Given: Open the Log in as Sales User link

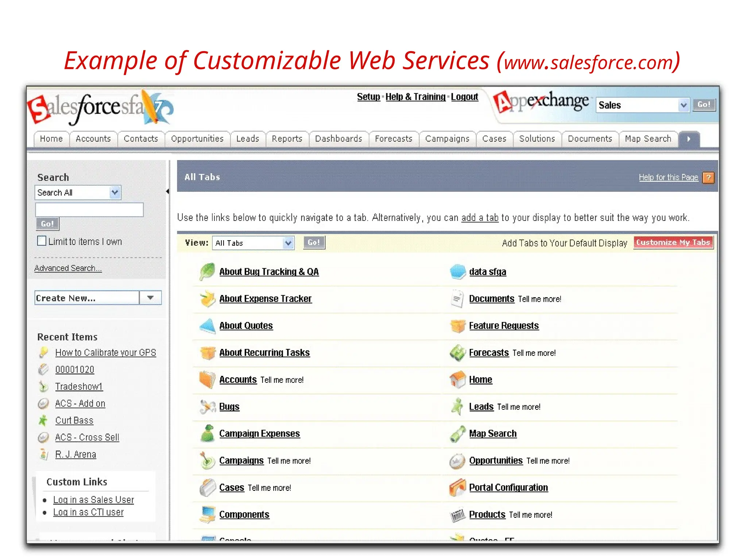Looking at the screenshot, I should coord(94,500).
